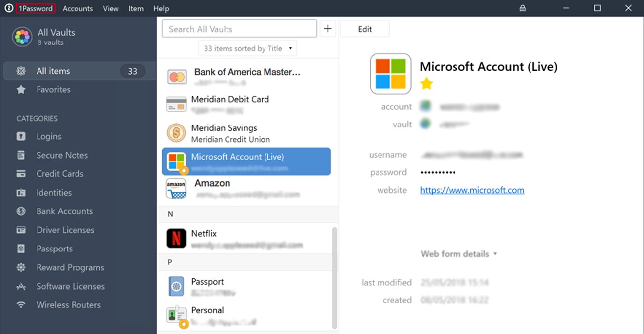Click the Reward Programs category icon
The height and width of the screenshot is (334, 644).
pyautogui.click(x=21, y=268)
